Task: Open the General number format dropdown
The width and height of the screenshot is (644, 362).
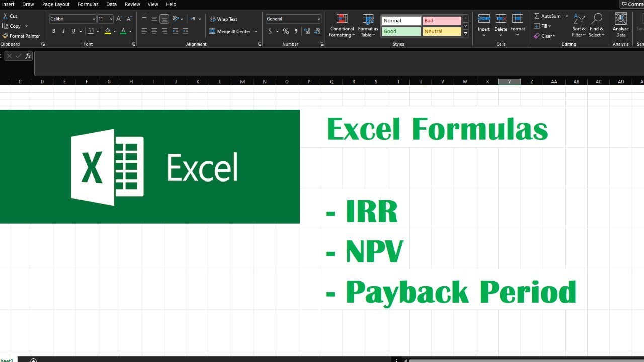Action: click(x=319, y=19)
